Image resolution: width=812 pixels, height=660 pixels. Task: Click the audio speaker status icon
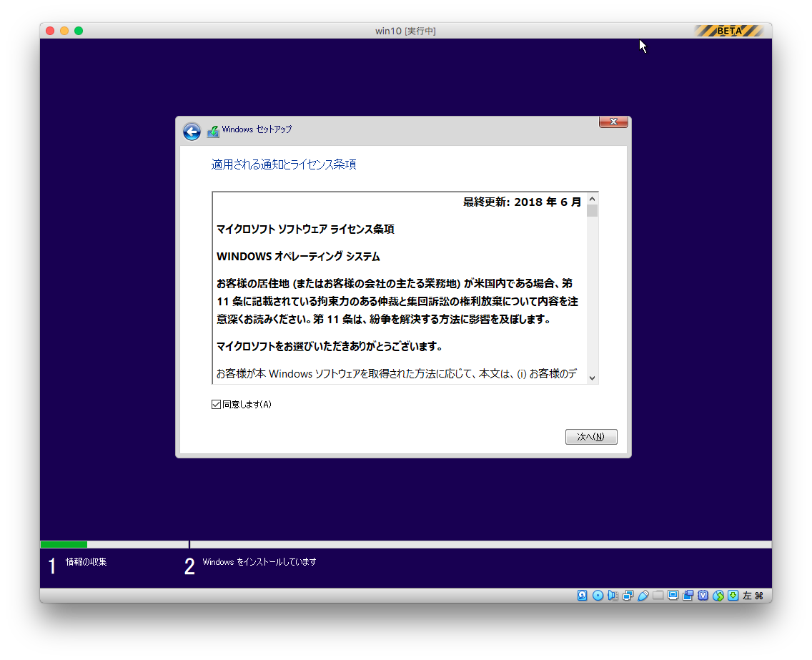coord(613,595)
